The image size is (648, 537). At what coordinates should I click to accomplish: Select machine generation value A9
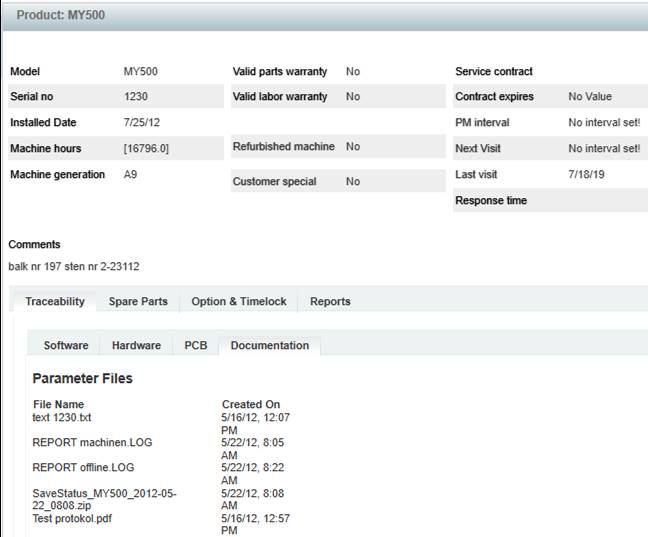click(x=130, y=174)
